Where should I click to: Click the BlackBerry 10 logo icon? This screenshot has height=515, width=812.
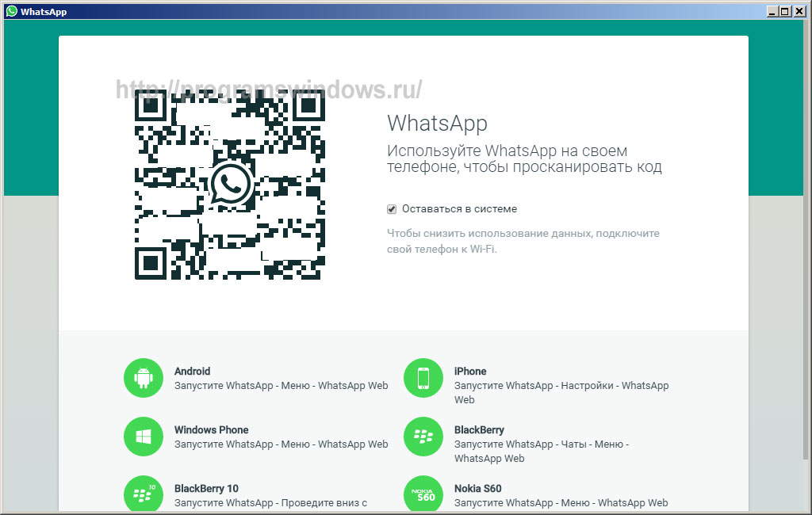tap(144, 494)
